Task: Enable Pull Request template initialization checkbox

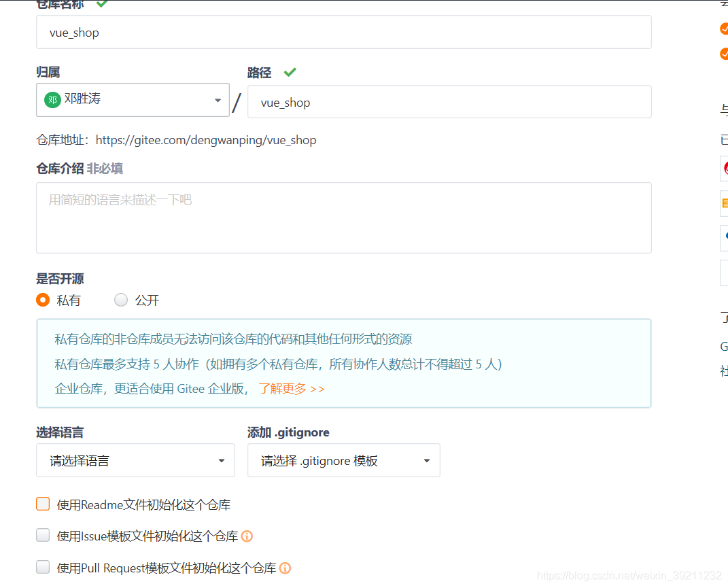Action: (x=43, y=567)
